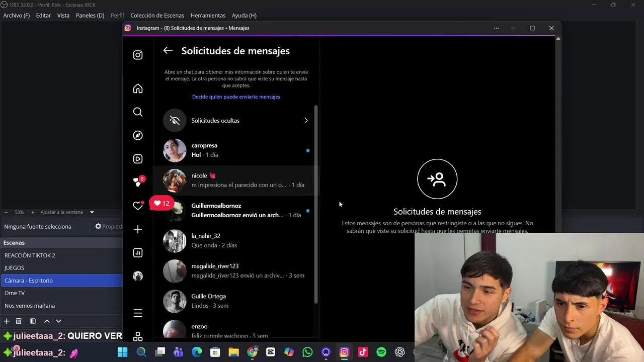Open 'Also from Meta' grid icon
The height and width of the screenshot is (362, 644).
138,336
